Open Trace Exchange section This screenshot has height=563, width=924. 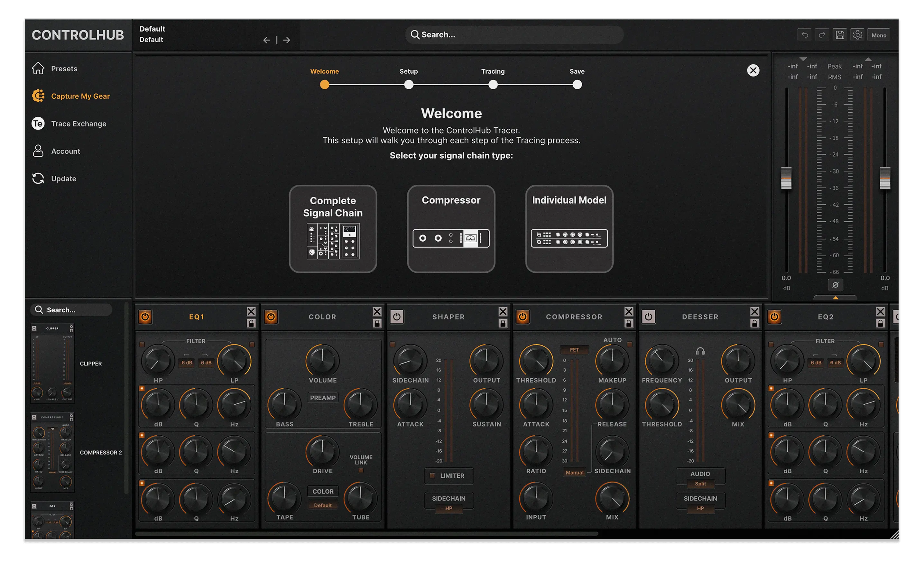69,124
